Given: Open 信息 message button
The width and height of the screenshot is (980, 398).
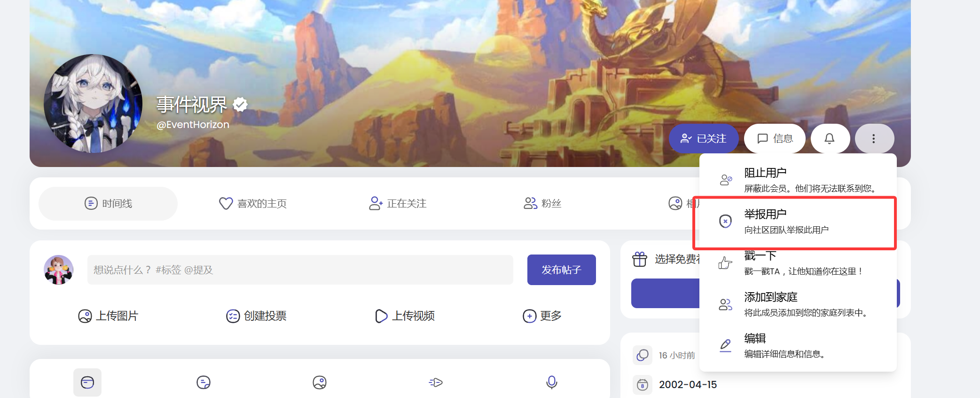Looking at the screenshot, I should [775, 138].
